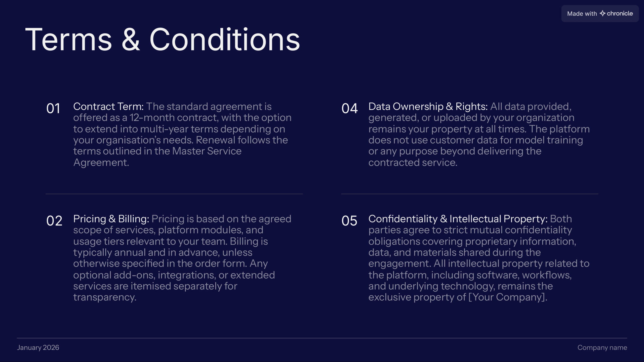644x362 pixels.
Task: Click the "[Your Company]" placeholder text
Action: [507, 297]
